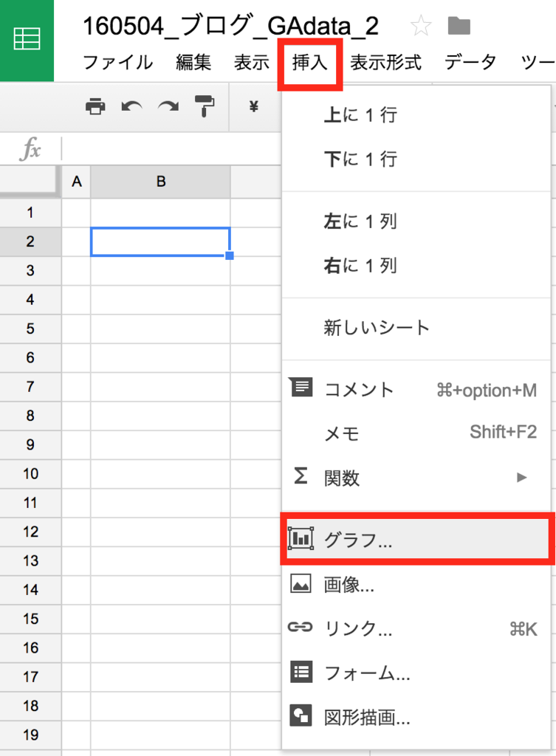Screen dimensions: 556x756
Task: Choose 下に 1 行 from menu
Action: tap(416, 159)
